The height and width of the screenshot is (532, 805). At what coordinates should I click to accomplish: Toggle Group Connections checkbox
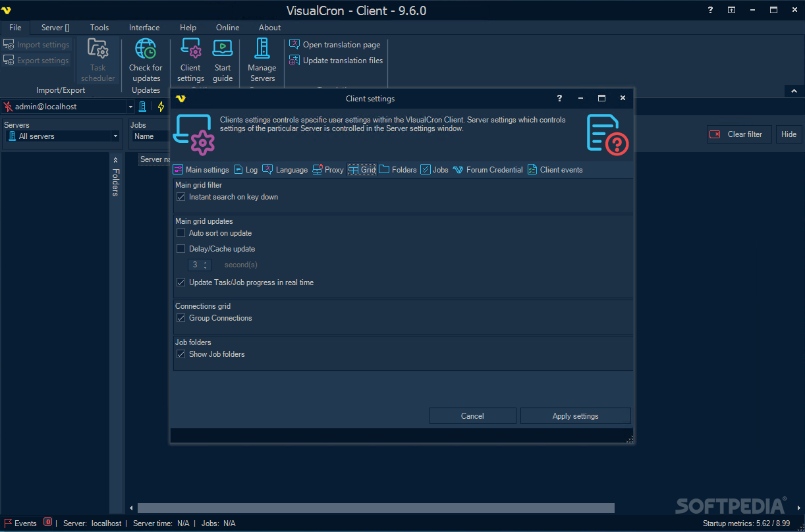point(181,318)
